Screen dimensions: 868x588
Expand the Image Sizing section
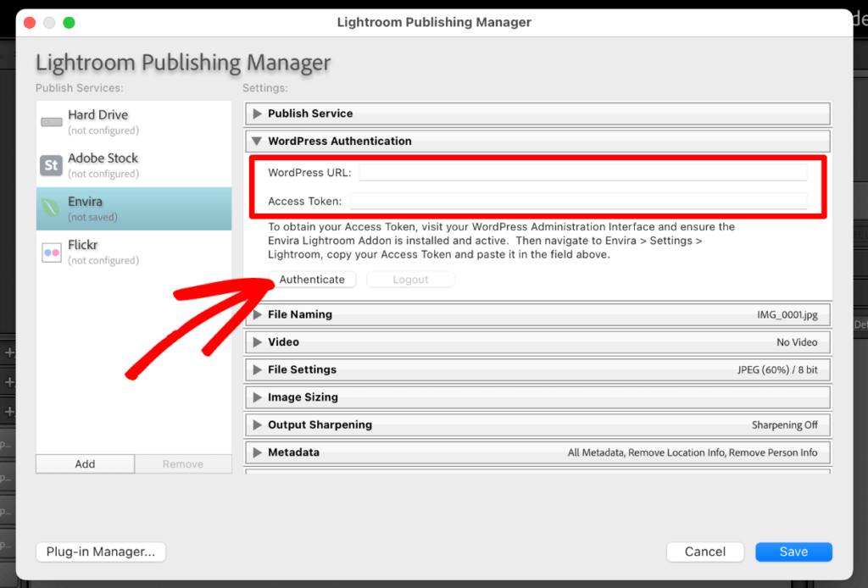tap(257, 397)
